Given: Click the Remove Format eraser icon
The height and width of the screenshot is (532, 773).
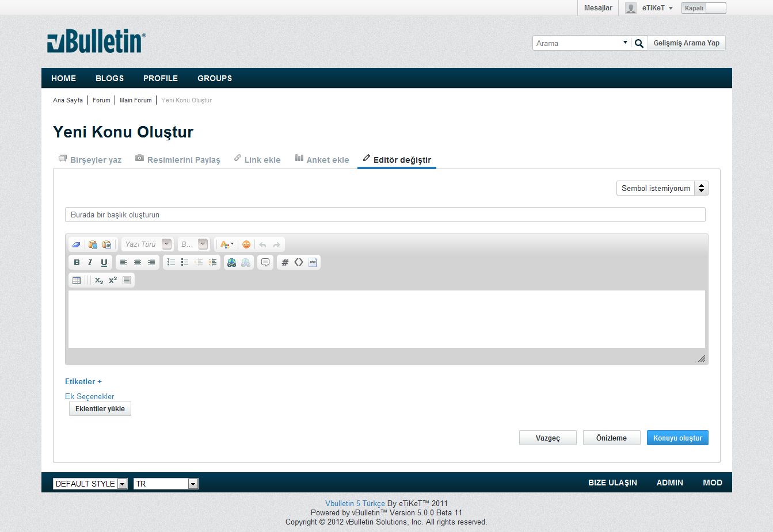Looking at the screenshot, I should [x=77, y=244].
